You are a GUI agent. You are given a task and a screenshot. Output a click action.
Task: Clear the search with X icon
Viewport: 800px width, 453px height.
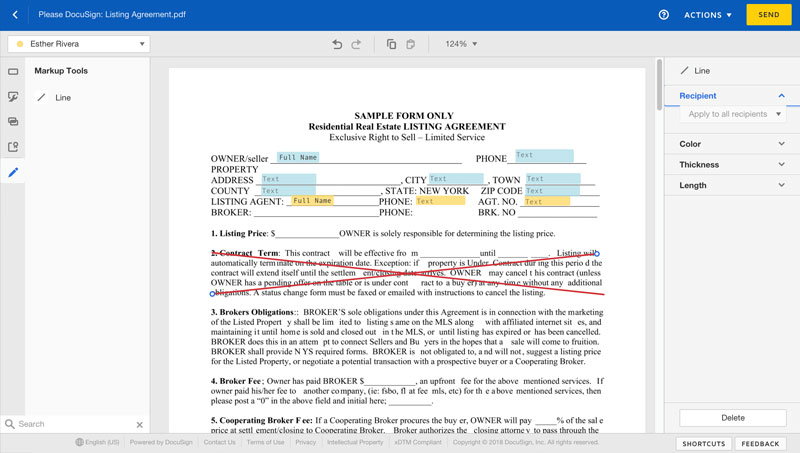(x=140, y=424)
